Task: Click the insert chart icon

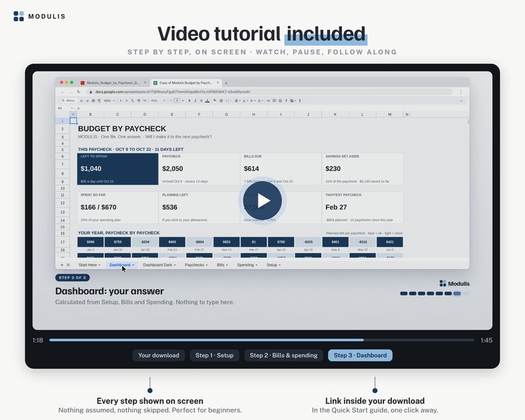Action: 280,101
